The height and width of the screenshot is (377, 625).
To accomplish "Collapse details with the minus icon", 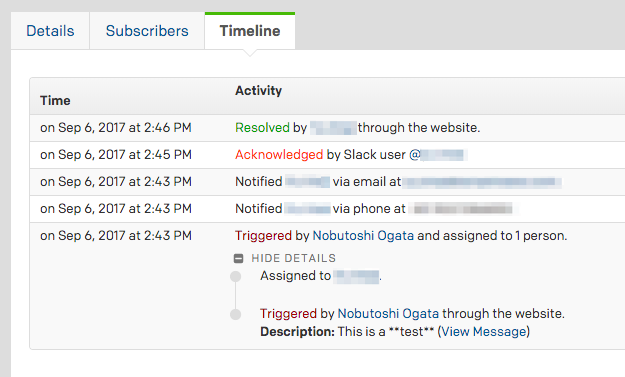I will tap(238, 259).
